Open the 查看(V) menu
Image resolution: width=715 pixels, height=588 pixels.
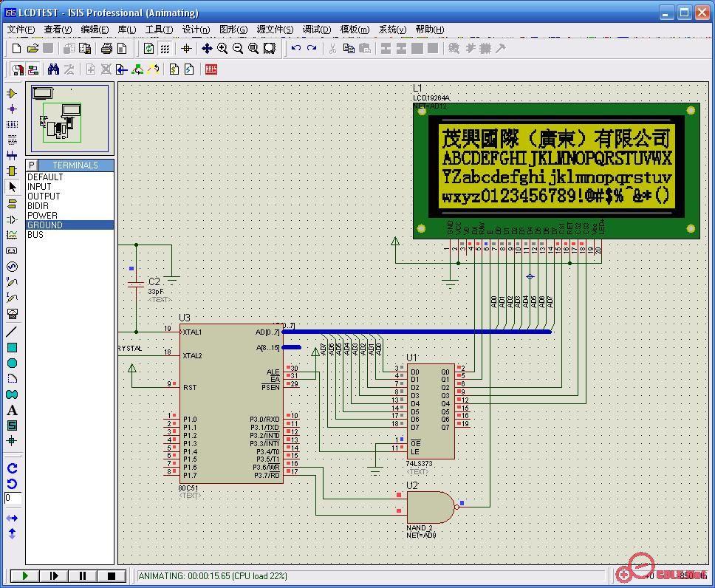coord(58,30)
